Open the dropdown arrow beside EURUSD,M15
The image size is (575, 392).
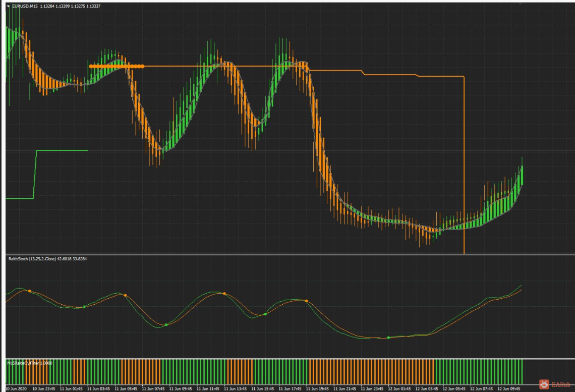tap(9, 6)
